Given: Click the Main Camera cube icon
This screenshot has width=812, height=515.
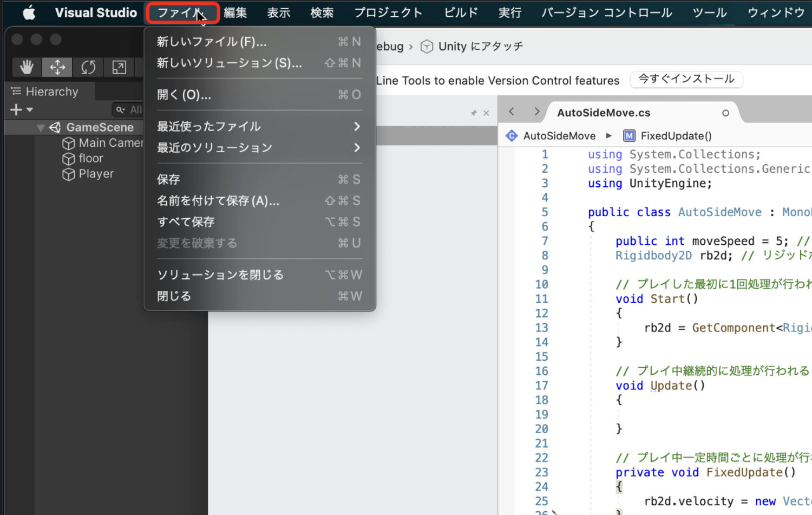Looking at the screenshot, I should point(69,144).
